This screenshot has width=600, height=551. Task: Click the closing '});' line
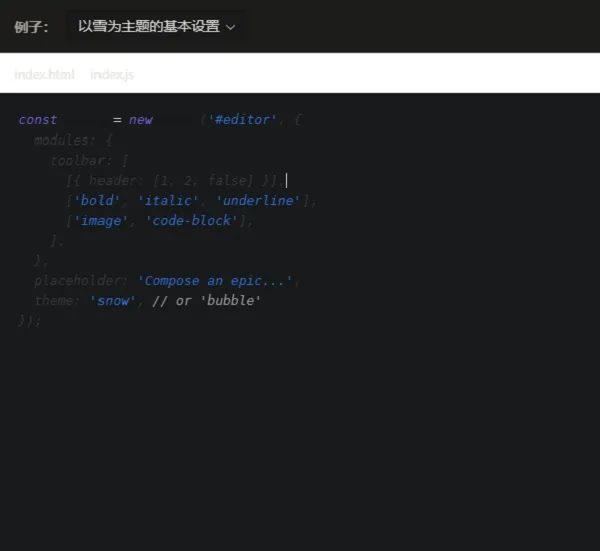tap(29, 321)
